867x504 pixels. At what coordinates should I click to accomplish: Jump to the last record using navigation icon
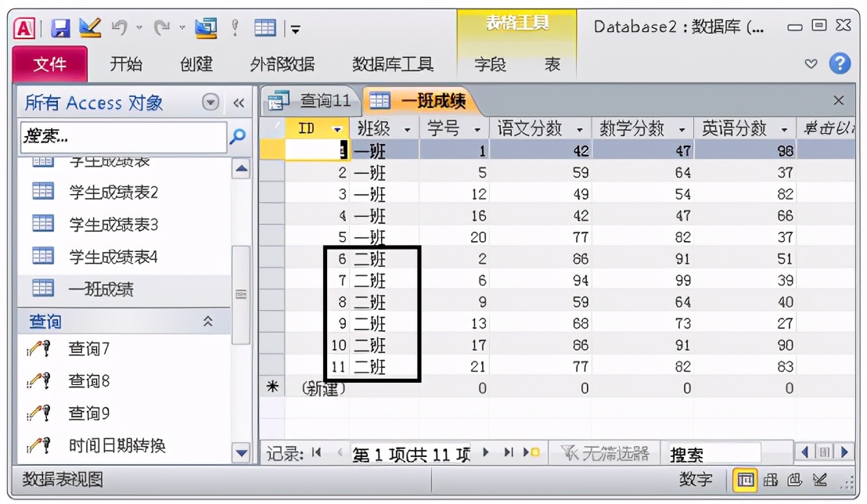509,452
